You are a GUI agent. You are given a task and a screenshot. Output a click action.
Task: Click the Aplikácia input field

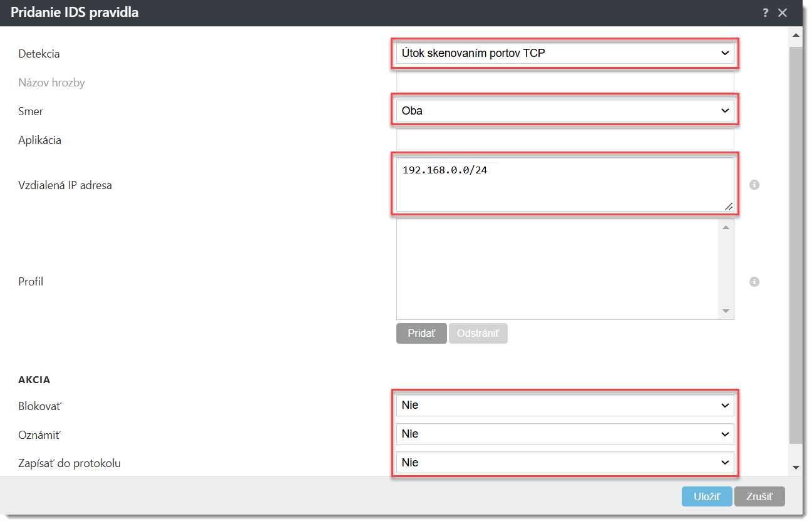click(x=565, y=140)
